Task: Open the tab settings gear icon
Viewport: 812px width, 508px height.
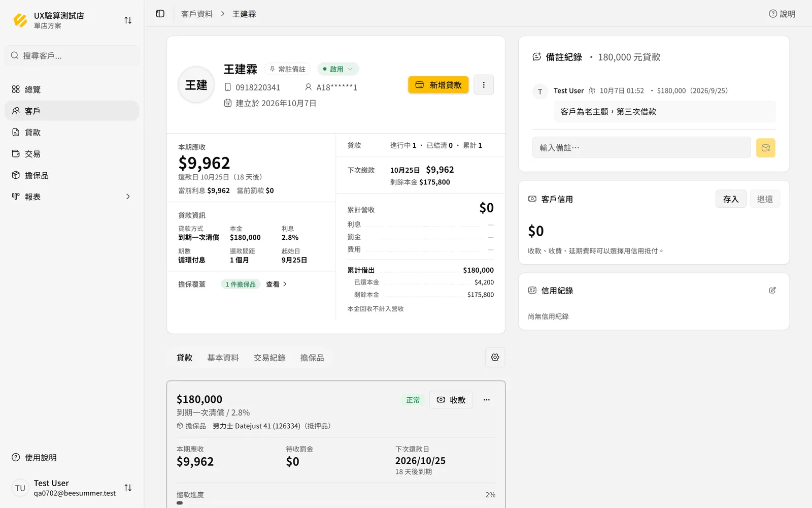Action: tap(495, 358)
